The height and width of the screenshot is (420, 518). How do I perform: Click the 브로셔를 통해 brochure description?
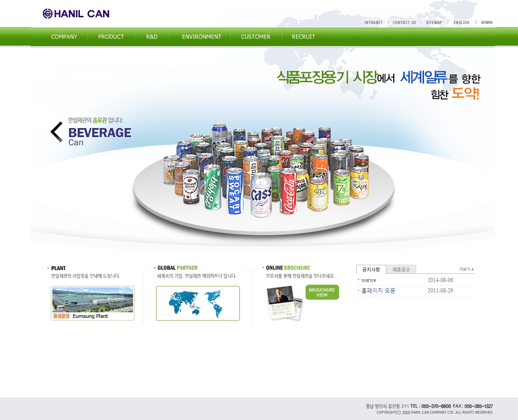coord(300,276)
